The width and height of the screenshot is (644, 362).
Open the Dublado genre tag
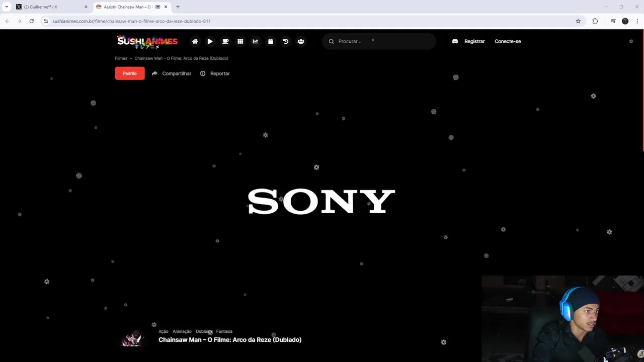(204, 331)
